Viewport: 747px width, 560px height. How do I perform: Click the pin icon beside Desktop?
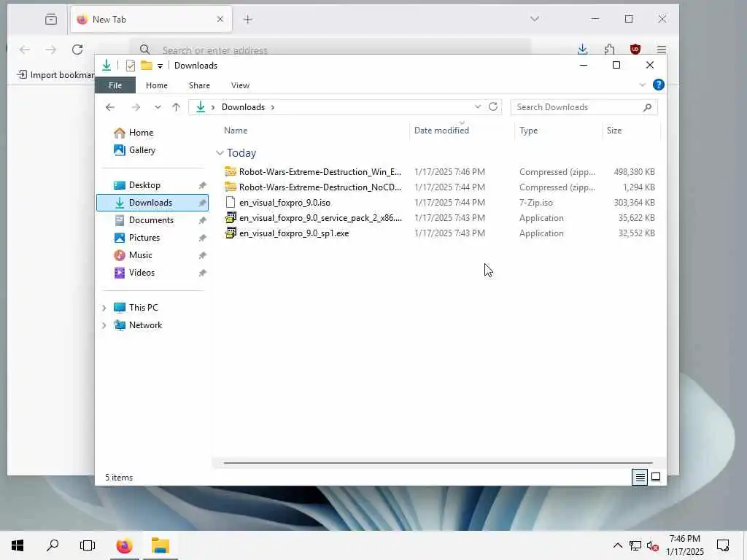coord(203,185)
